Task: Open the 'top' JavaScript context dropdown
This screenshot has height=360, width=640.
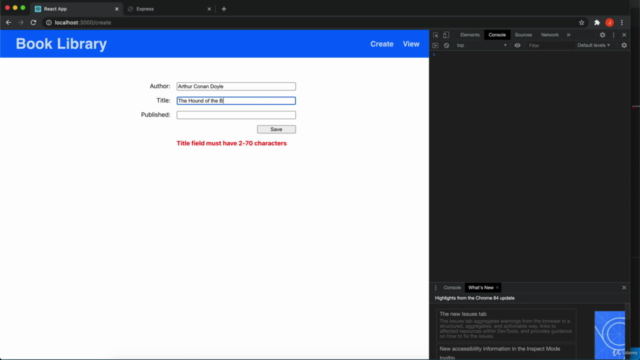Action: 481,45
